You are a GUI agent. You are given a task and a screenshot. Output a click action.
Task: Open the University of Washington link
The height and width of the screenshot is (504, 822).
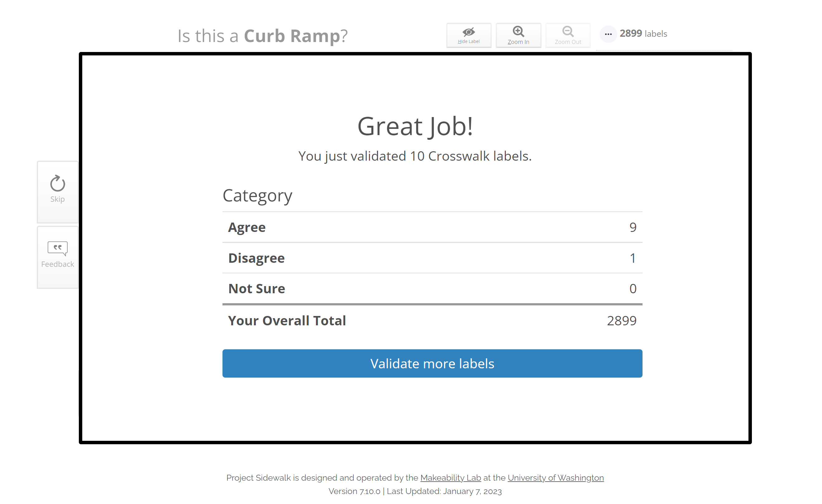555,478
